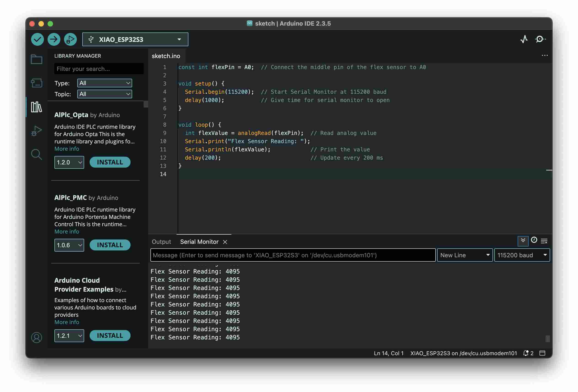This screenshot has width=578, height=392.
Task: Switch to the Output tab
Action: (161, 242)
